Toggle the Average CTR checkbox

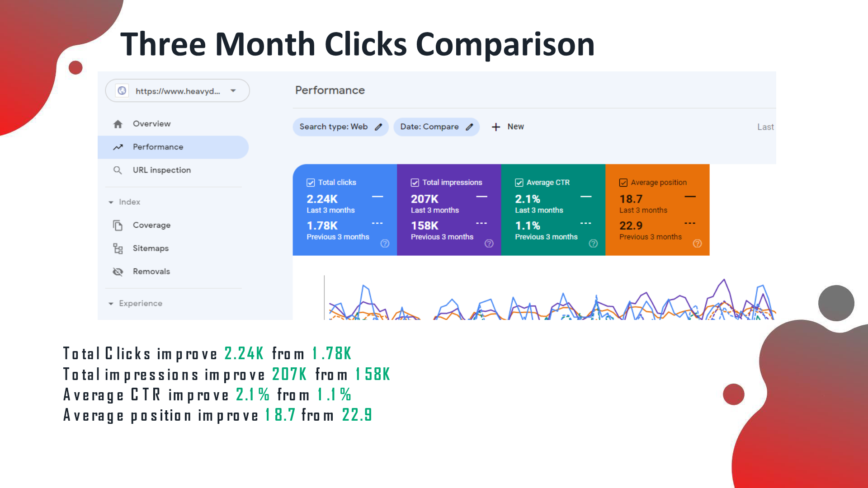point(519,183)
